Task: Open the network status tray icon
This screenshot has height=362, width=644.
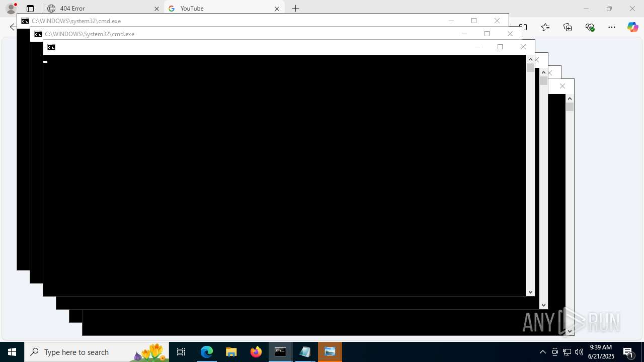Action: (567, 352)
